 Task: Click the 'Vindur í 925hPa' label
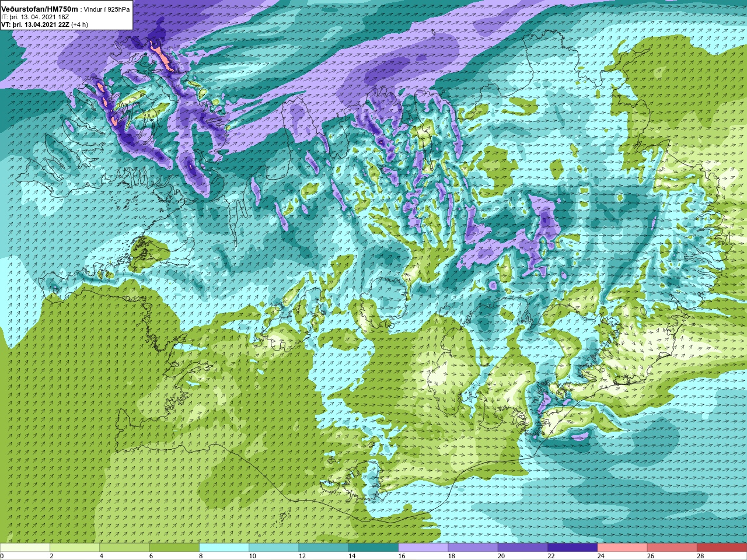tap(107, 9)
